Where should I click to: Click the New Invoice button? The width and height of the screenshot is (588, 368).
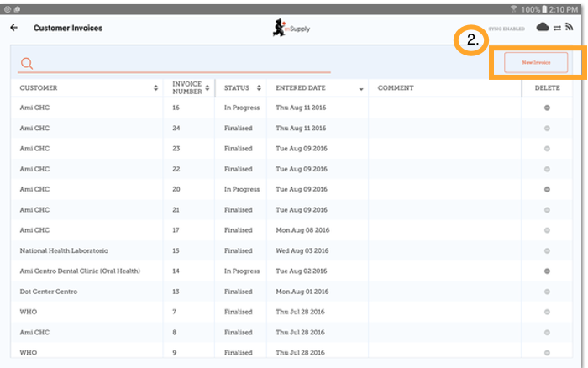pyautogui.click(x=536, y=63)
